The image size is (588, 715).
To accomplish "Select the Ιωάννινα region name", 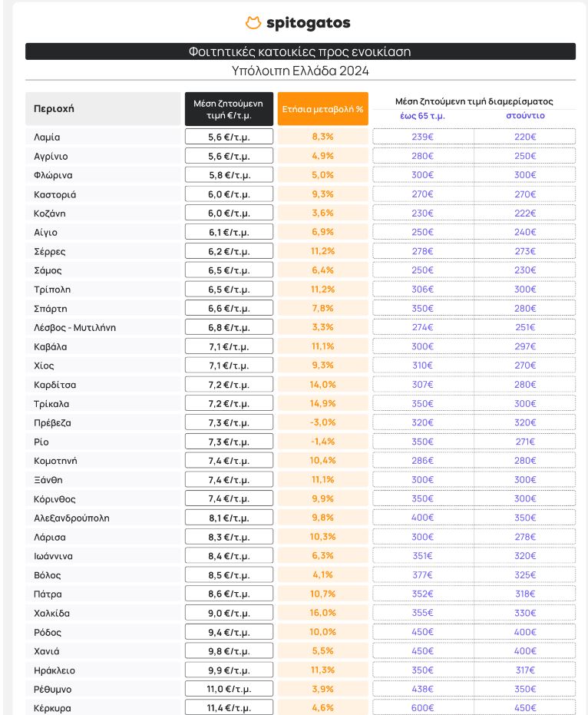I will (x=54, y=556).
